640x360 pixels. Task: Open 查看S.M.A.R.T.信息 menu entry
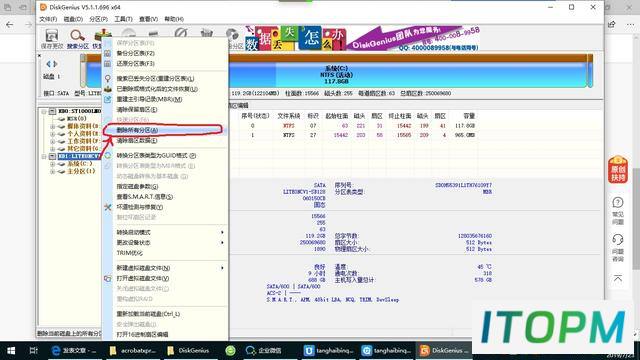[144, 197]
